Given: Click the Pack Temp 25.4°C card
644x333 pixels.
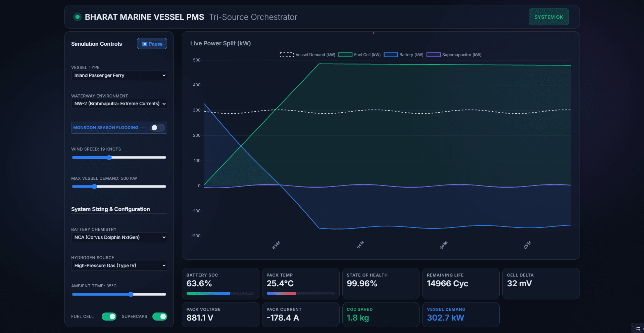Looking at the screenshot, I should (301, 284).
